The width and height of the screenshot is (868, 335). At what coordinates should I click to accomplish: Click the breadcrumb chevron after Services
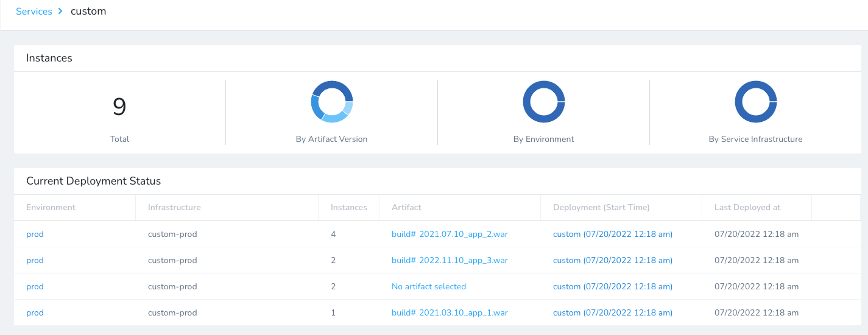pyautogui.click(x=60, y=12)
